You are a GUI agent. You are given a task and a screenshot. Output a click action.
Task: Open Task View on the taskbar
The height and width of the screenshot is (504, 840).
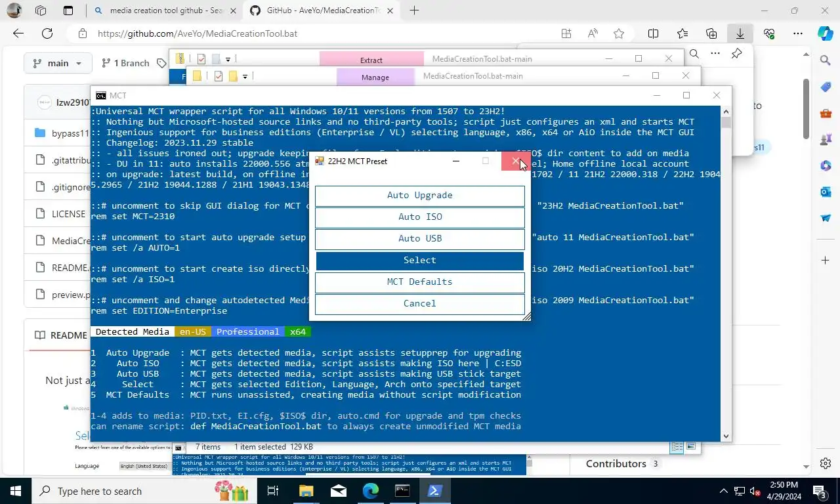[273, 491]
